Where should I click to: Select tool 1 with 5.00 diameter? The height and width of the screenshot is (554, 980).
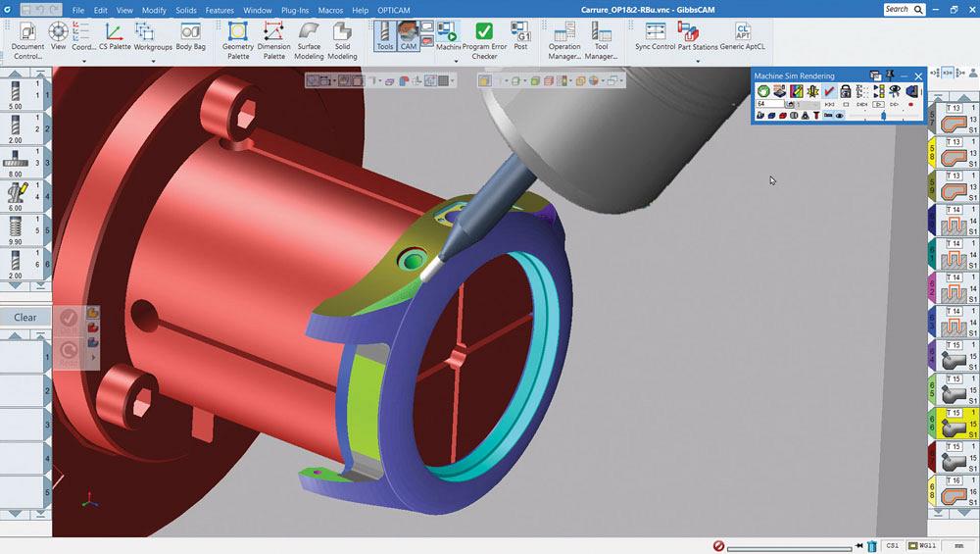tap(16, 94)
